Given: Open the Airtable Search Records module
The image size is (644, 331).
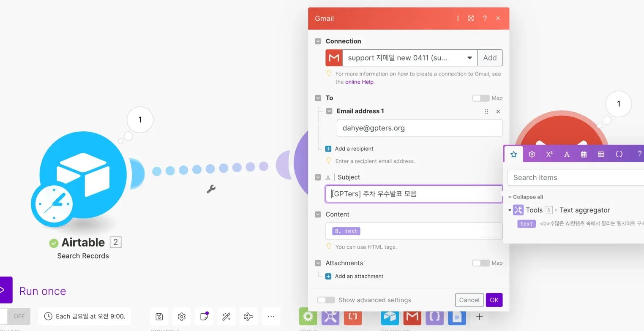Looking at the screenshot, I should click(x=83, y=175).
